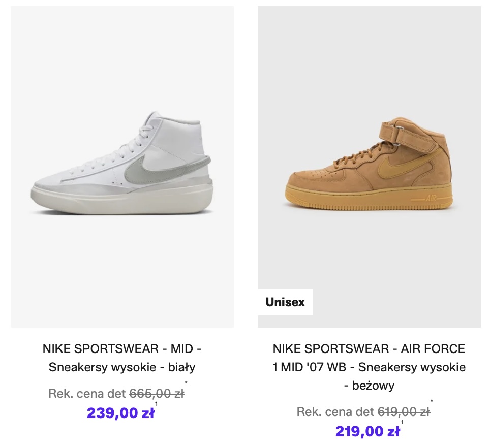Click the "Sneakersy wysokie - biały" text line
Screen dimensions: 490x448
(122, 367)
